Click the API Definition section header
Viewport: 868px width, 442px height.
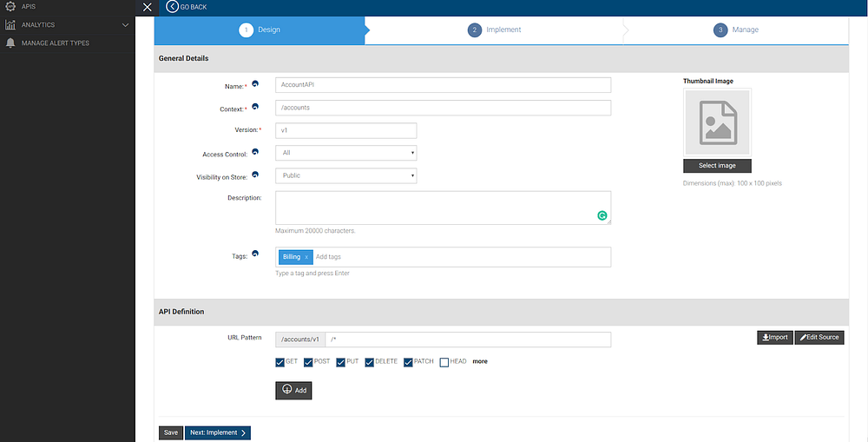point(181,312)
